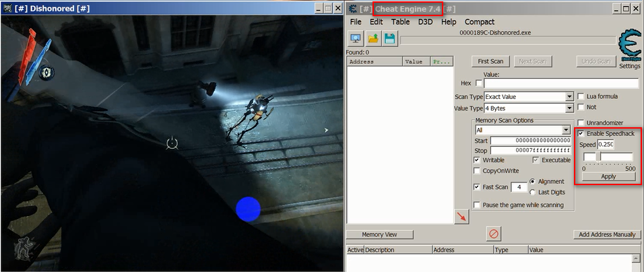Check Pause the game while scanning
644x272 pixels.
click(x=478, y=205)
